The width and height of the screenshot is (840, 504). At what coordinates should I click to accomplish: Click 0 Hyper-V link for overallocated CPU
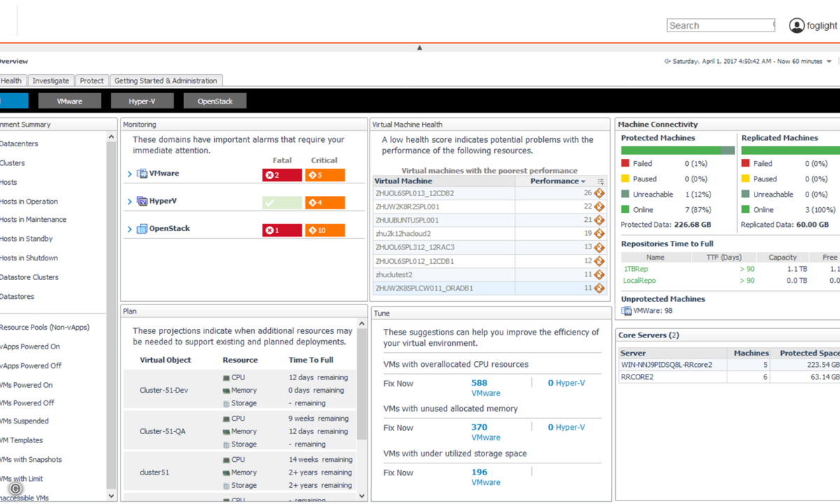pos(566,383)
